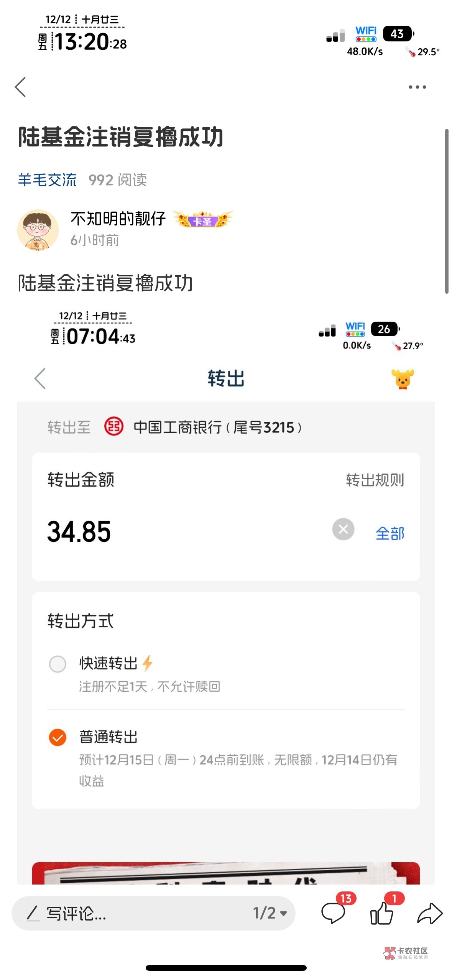Tap the yellow deer mascot icon

click(403, 379)
